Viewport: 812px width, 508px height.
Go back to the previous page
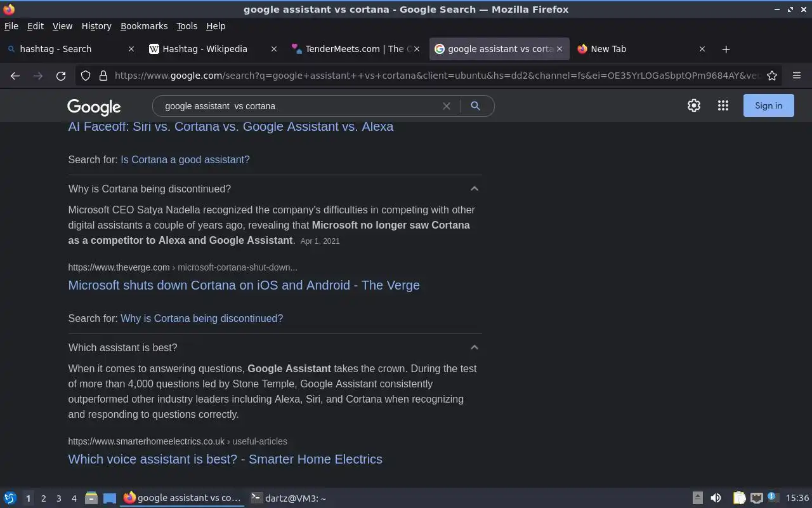15,76
